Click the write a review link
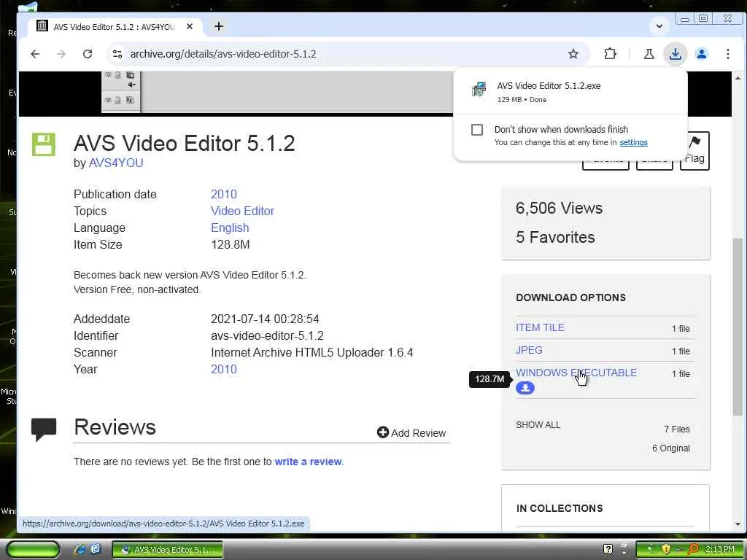This screenshot has height=560, width=747. pos(309,462)
